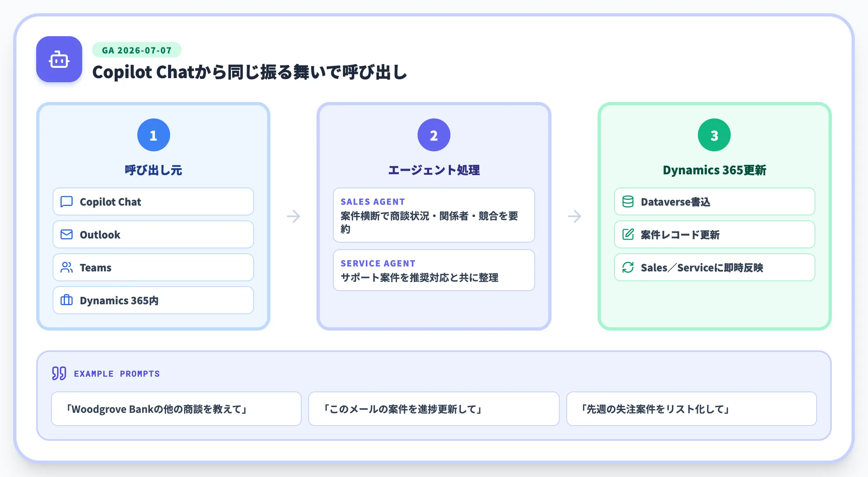Select the Outlook source card
The width and height of the screenshot is (868, 477).
[x=153, y=234]
